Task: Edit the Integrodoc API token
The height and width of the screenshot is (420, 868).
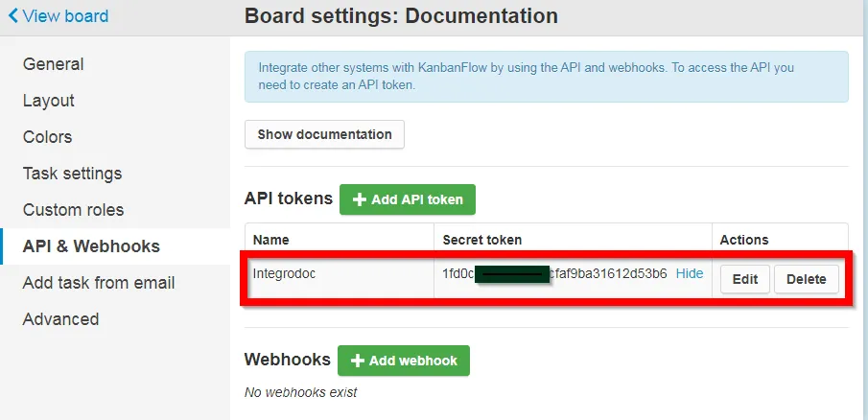Action: [x=745, y=279]
